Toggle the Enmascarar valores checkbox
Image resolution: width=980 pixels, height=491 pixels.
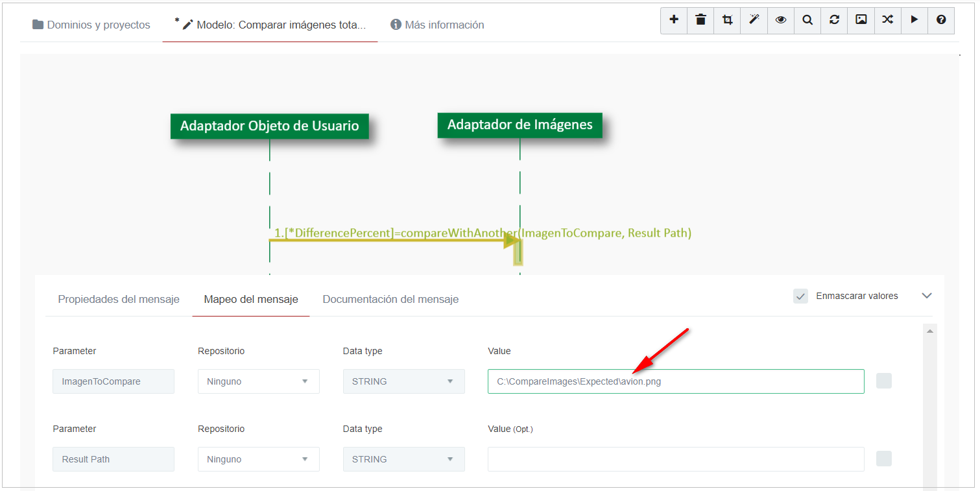(800, 296)
